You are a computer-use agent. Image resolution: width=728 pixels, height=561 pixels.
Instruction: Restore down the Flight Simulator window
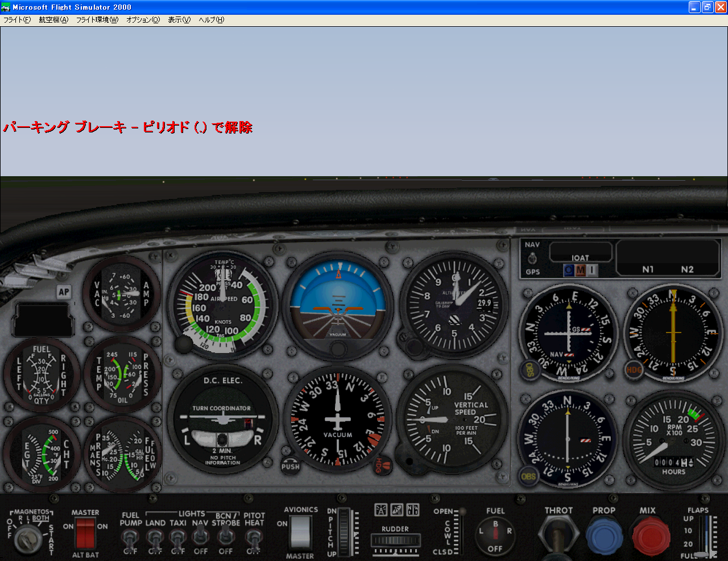click(708, 7)
